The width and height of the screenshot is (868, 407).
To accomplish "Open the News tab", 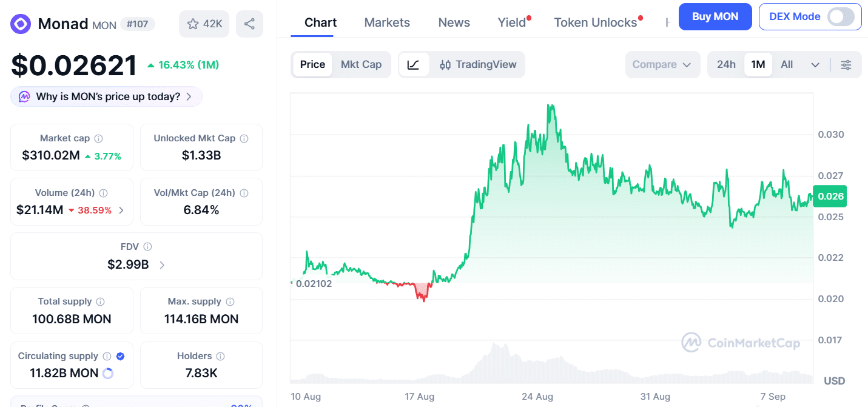I will click(x=454, y=22).
